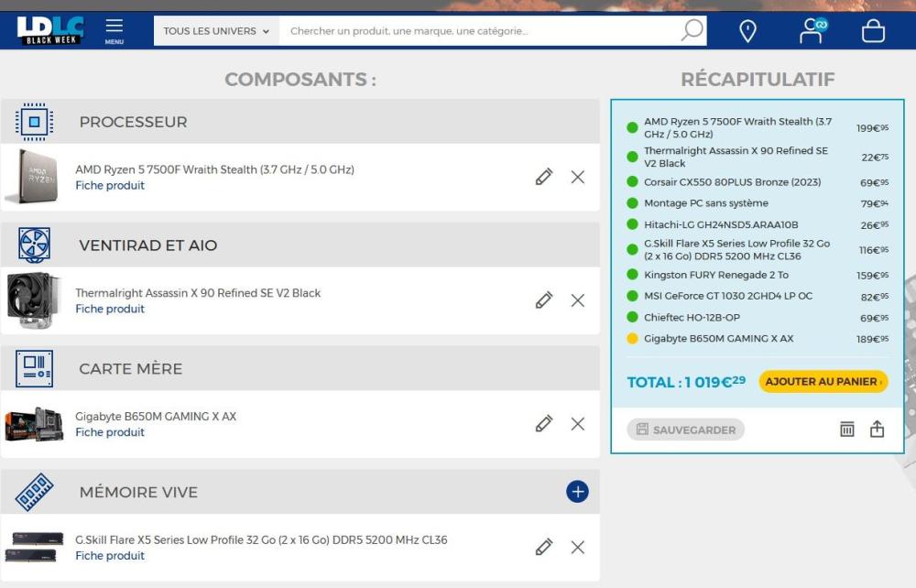Open the LDLC Black Week logo homepage
Viewport: 916px width, 588px height.
pos(50,30)
